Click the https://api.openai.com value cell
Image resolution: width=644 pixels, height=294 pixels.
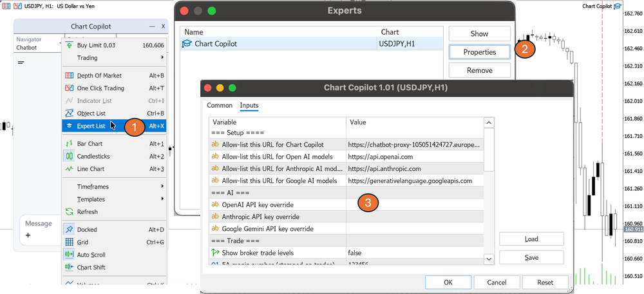point(415,156)
